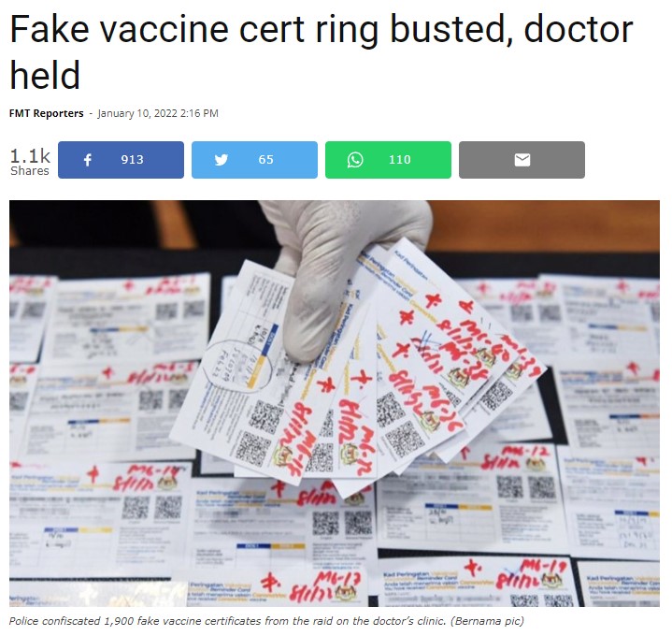
Task: Click the 1.1k total shares counter
Action: [x=30, y=155]
